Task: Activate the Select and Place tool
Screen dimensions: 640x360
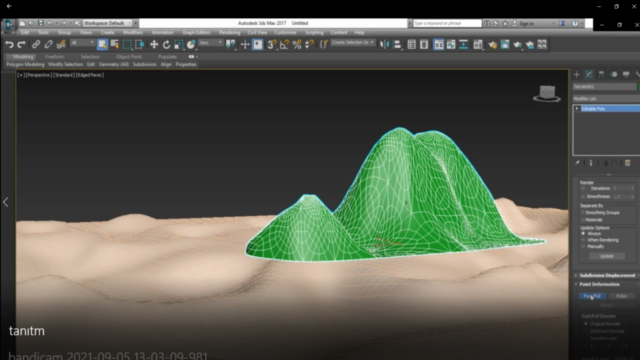Action: (x=191, y=44)
